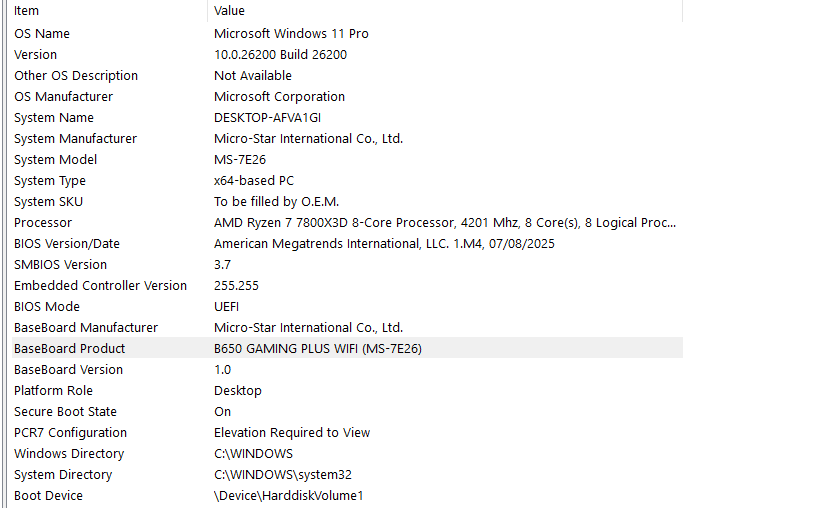The height and width of the screenshot is (508, 815).
Task: Select the Version row
Action: [x=36, y=55]
